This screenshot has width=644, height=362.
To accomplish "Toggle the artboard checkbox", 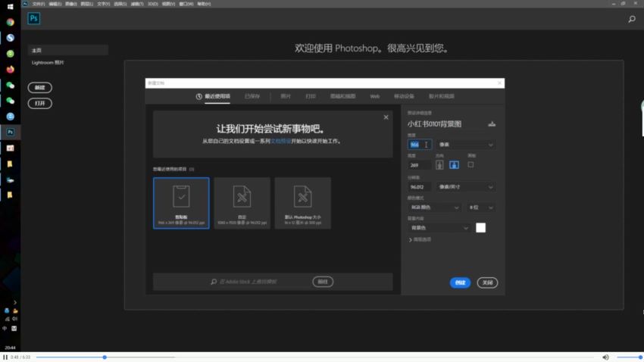I will click(470, 164).
